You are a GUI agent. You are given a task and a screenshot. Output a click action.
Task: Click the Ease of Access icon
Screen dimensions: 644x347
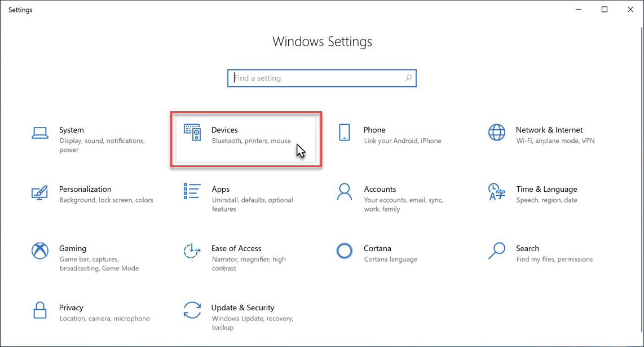point(192,251)
